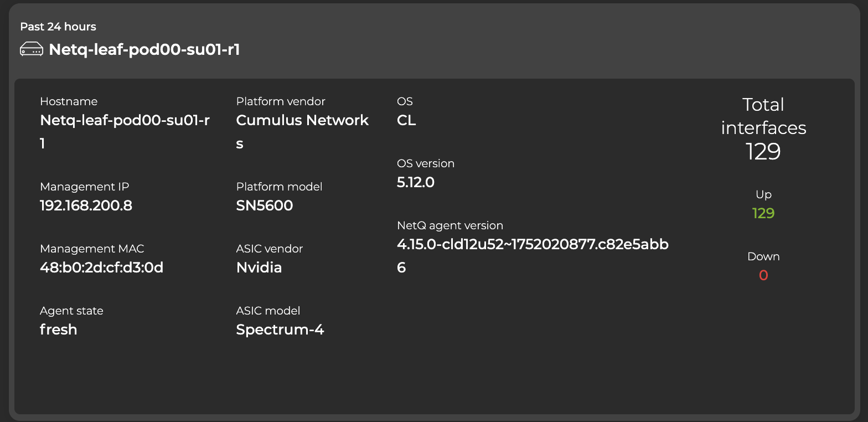
Task: Click the Management MAC address value
Action: pos(101,268)
